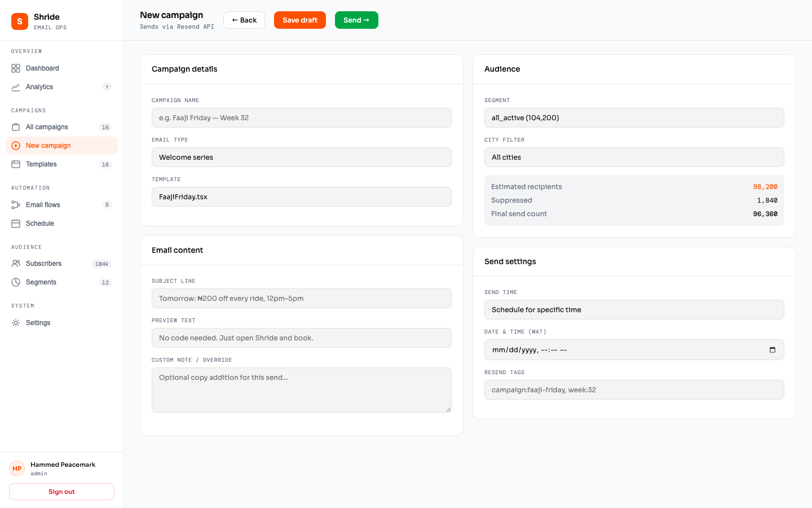
Task: Expand the City filter dropdown
Action: tap(634, 157)
